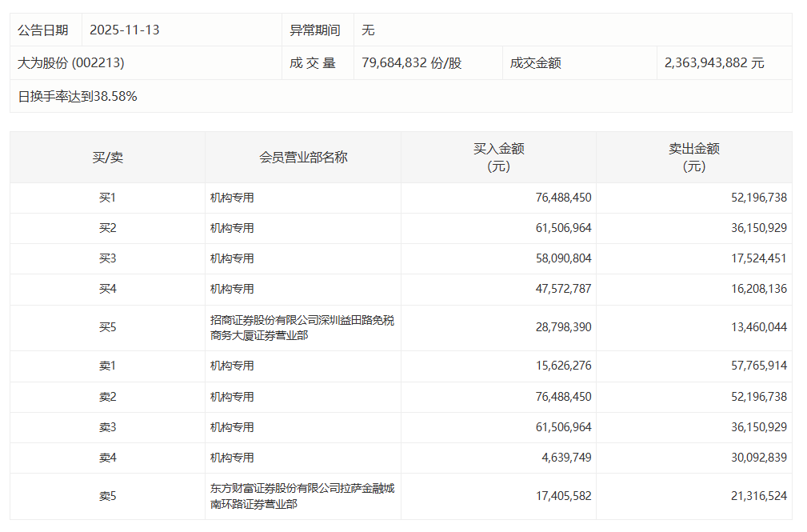Click the 卖4 buy amount 4,639,749
807x532 pixels.
click(566, 458)
